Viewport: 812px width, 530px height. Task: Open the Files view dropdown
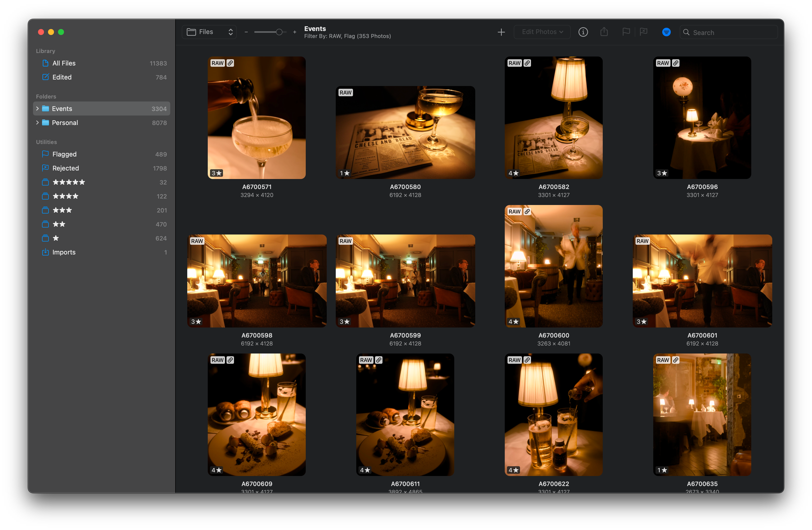pyautogui.click(x=209, y=32)
